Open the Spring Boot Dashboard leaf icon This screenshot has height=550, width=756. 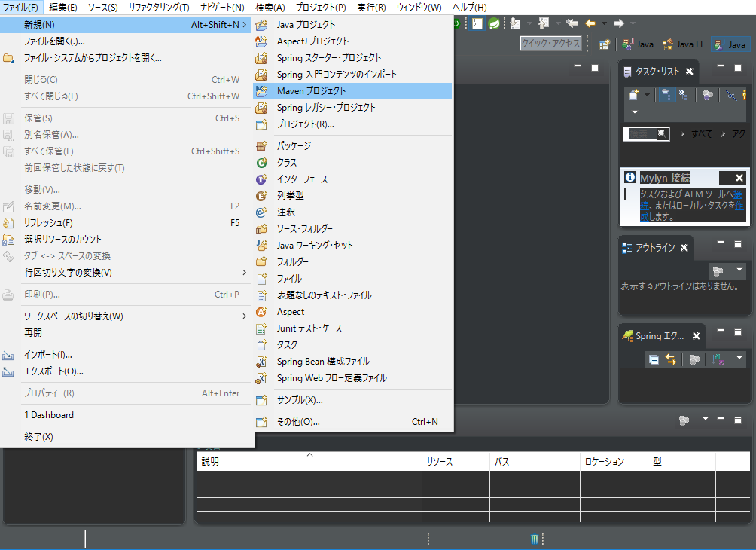pyautogui.click(x=494, y=23)
